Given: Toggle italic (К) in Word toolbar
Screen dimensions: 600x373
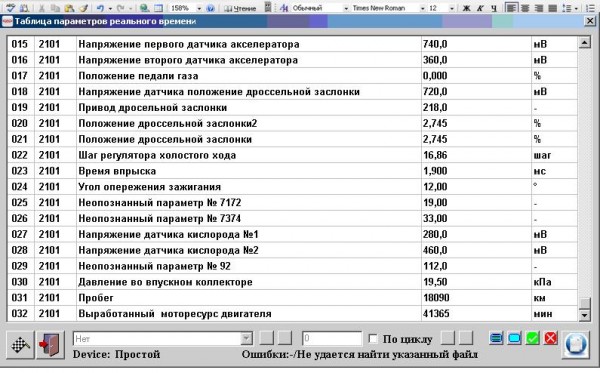Looking at the screenshot, I should click(480, 8).
